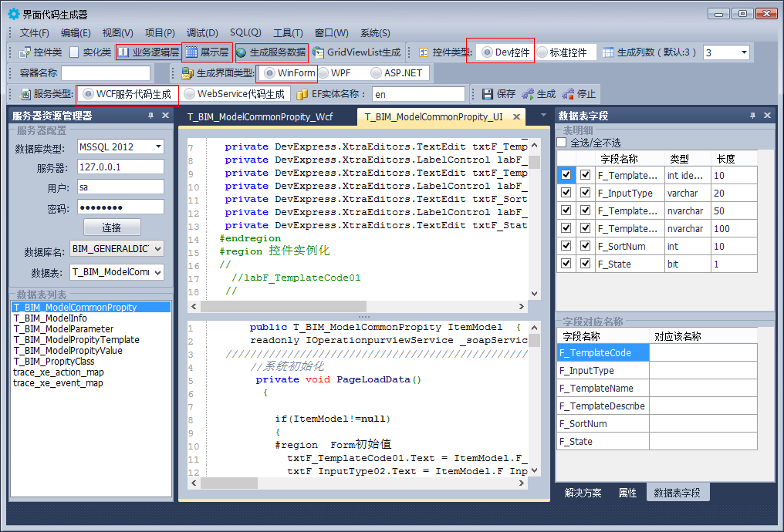This screenshot has width=784, height=532.
Task: Open the SQL(Q) menu
Action: point(245,32)
